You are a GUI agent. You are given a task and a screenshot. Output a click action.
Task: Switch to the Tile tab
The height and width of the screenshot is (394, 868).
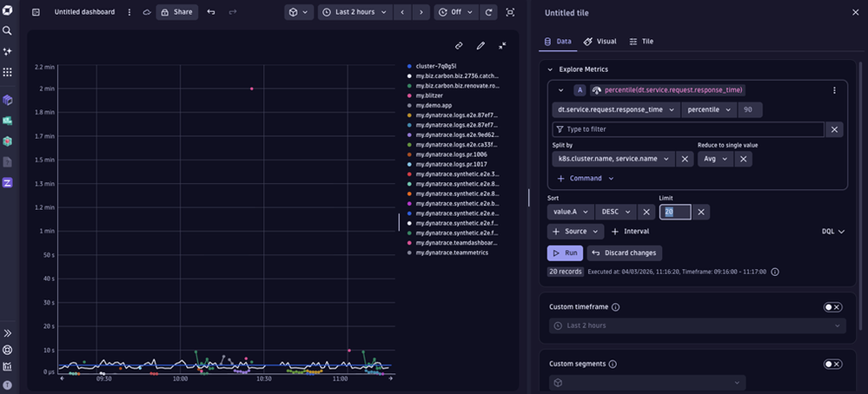[x=641, y=42]
